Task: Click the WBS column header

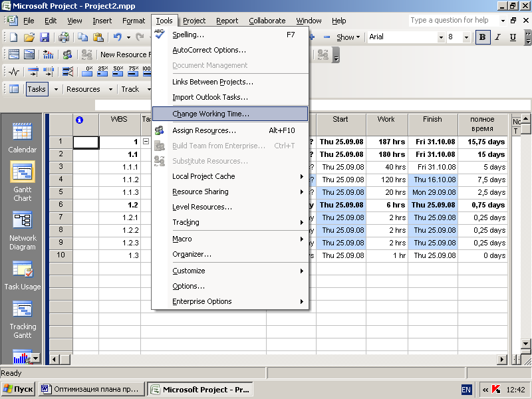Action: point(120,124)
